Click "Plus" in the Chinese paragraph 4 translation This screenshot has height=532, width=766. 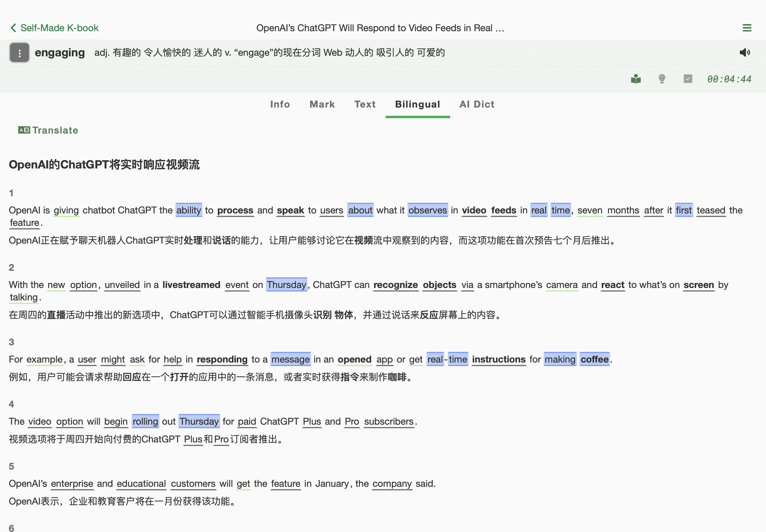[193, 439]
